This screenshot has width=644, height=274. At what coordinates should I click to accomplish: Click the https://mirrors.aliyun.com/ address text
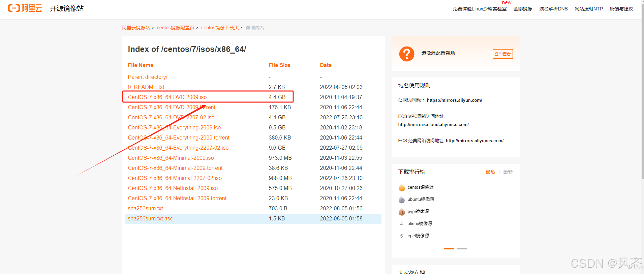click(454, 100)
